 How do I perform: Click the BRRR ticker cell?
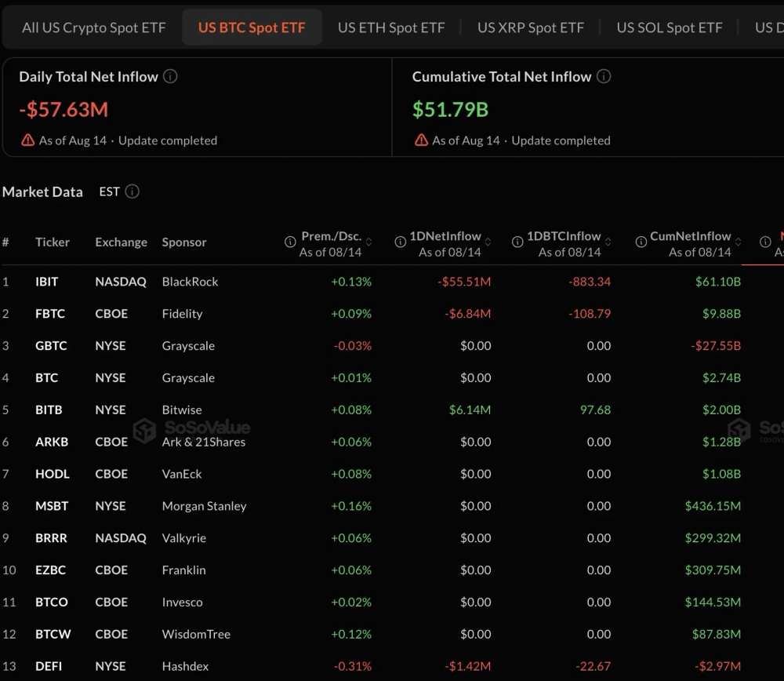coord(51,538)
